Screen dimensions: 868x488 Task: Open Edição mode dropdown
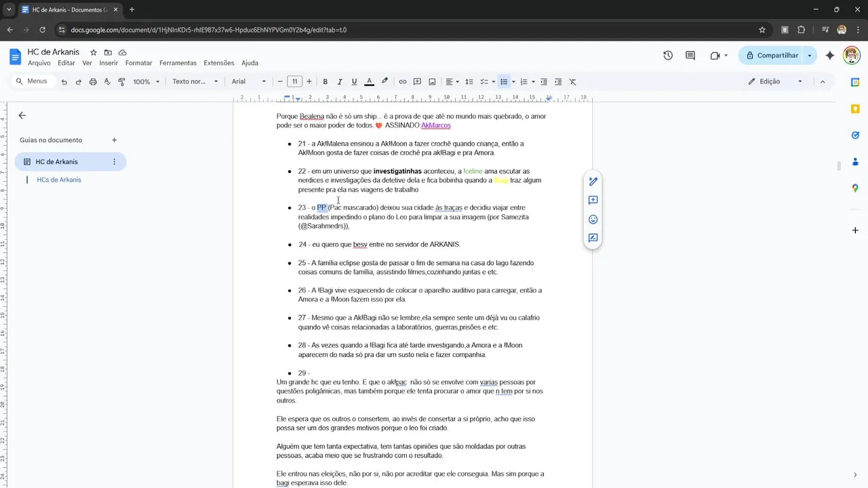(776, 81)
